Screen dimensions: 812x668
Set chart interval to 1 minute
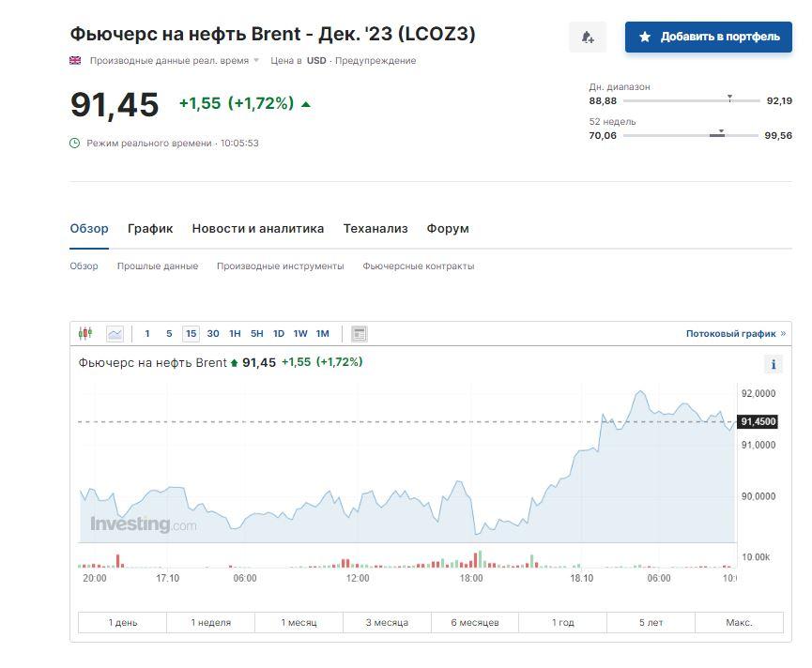point(147,334)
